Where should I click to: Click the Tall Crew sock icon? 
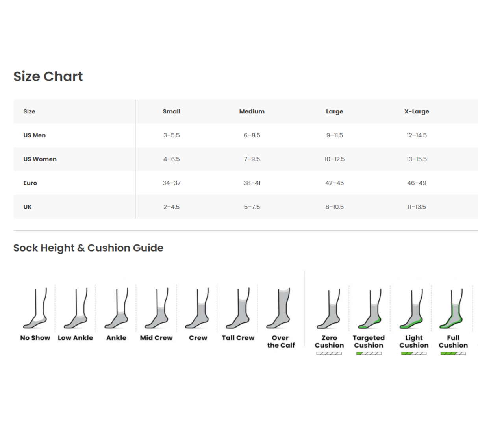(238, 309)
